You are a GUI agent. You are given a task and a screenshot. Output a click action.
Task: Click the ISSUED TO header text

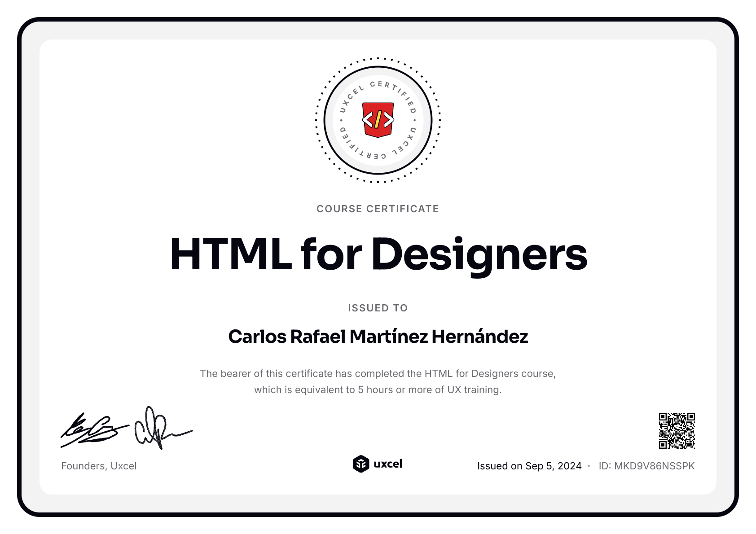click(x=378, y=308)
